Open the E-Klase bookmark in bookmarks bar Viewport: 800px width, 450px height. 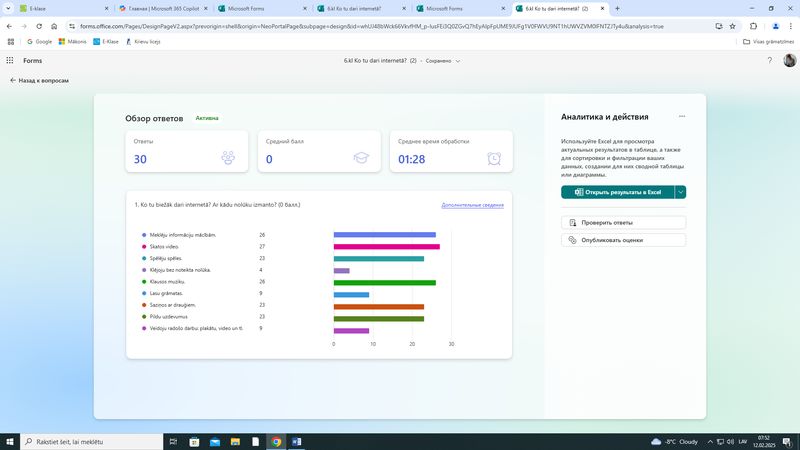pyautogui.click(x=104, y=41)
